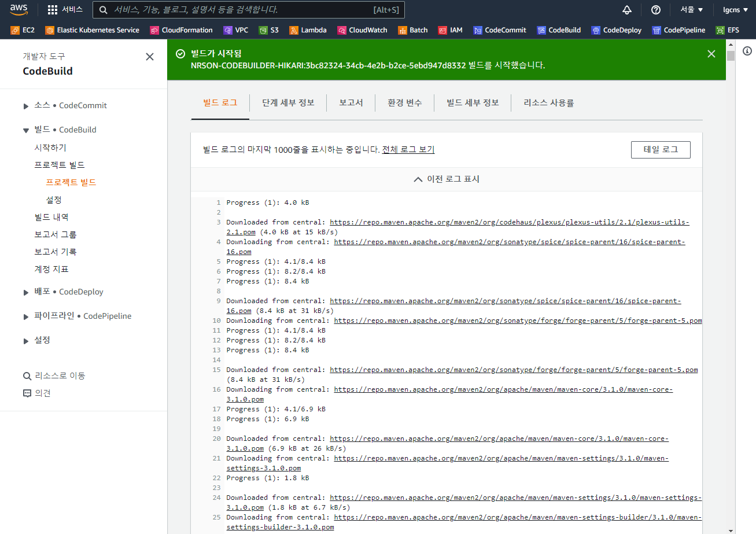The width and height of the screenshot is (756, 534).
Task: Click log text 'Progress (1): 1.8 kB'
Action: 267,478
